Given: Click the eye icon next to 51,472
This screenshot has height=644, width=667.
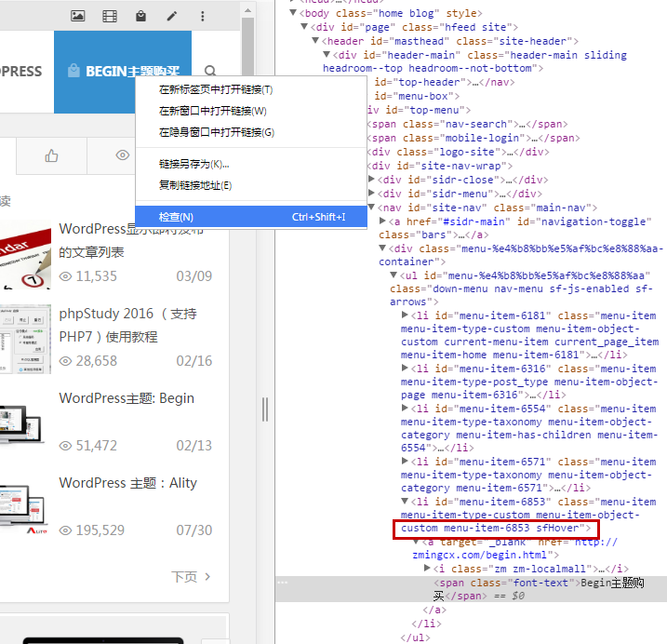Looking at the screenshot, I should point(65,446).
